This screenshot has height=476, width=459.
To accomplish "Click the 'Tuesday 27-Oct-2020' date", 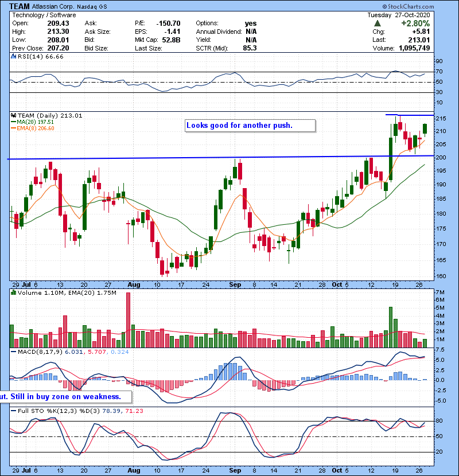I will (399, 15).
